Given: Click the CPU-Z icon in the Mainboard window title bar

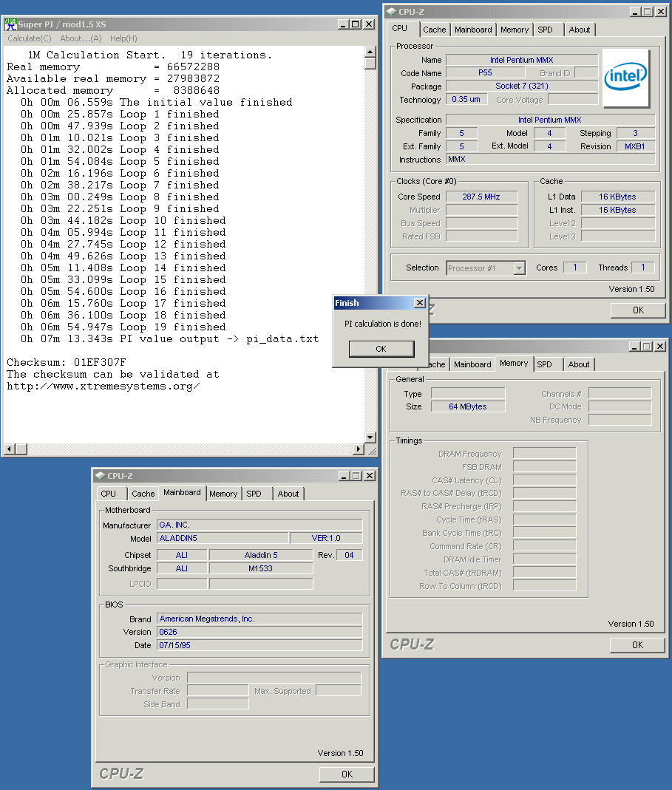Looking at the screenshot, I should 101,476.
